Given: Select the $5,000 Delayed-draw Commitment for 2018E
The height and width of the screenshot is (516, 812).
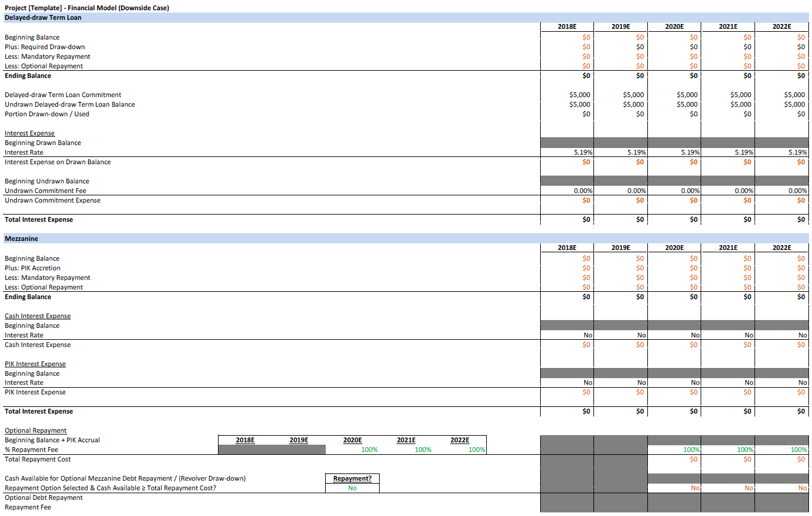Looking at the screenshot, I should (579, 94).
